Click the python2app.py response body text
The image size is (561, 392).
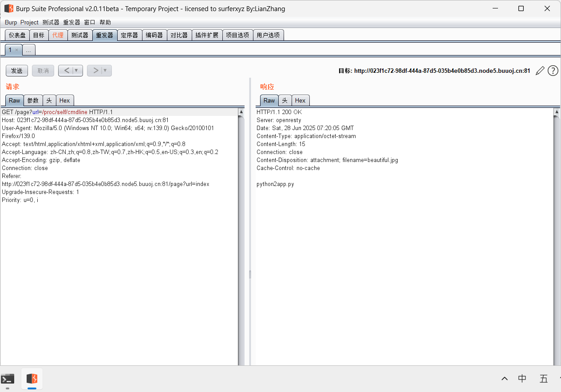pyautogui.click(x=275, y=184)
